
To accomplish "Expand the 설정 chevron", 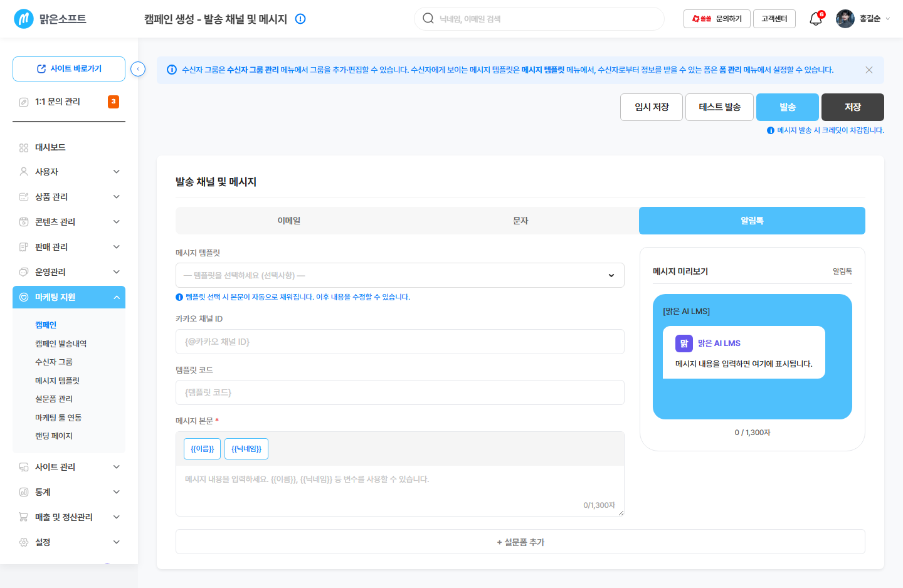I will click(117, 542).
